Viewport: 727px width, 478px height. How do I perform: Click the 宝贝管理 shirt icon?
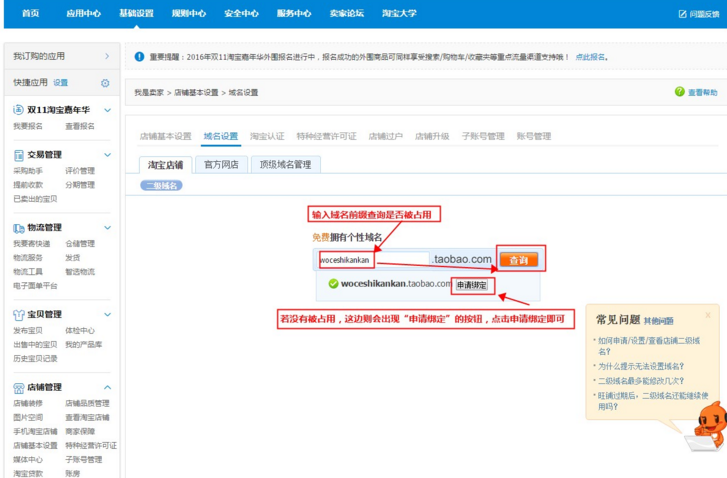pos(19,314)
